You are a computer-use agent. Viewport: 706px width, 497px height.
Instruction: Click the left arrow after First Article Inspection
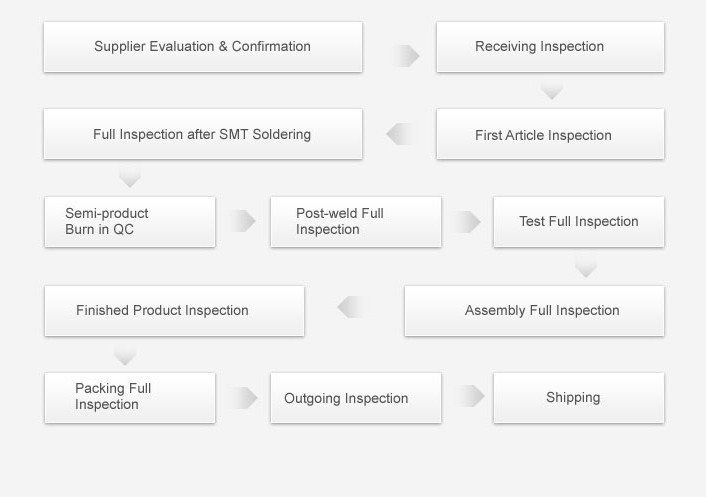coord(400,134)
